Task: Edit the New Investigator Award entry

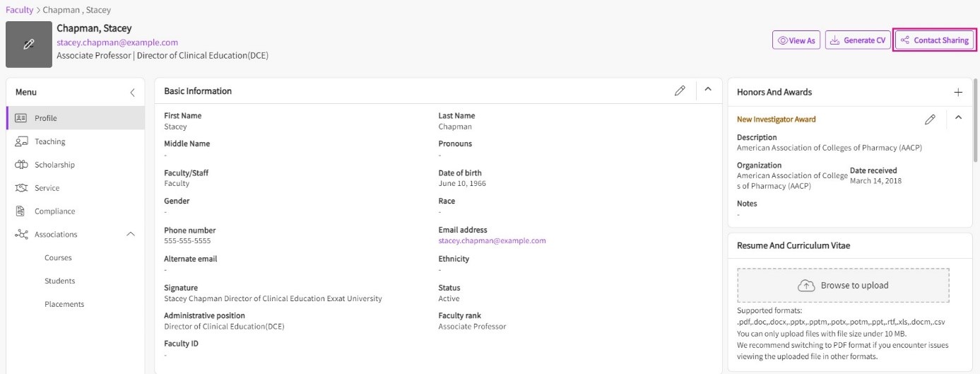Action: [x=930, y=119]
